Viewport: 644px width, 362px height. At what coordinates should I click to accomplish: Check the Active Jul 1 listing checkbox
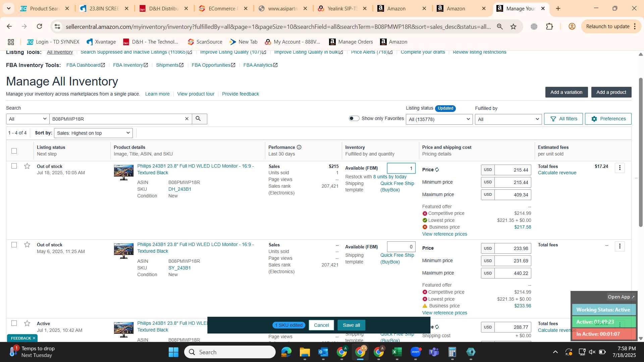tap(14, 323)
